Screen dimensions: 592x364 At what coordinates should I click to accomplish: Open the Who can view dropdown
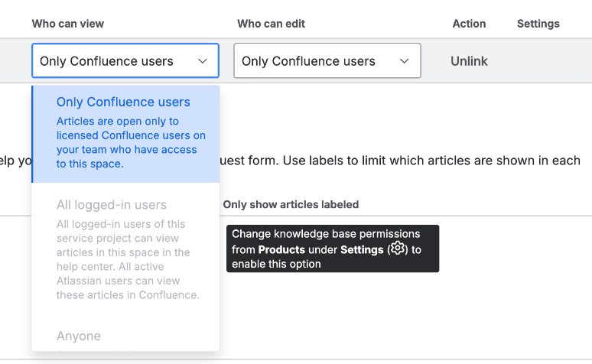tap(125, 60)
